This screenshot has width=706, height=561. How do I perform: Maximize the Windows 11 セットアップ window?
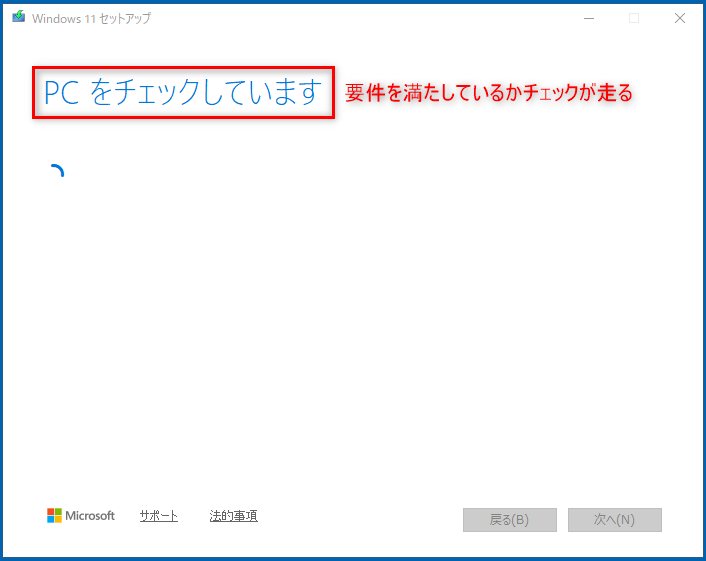(x=634, y=18)
